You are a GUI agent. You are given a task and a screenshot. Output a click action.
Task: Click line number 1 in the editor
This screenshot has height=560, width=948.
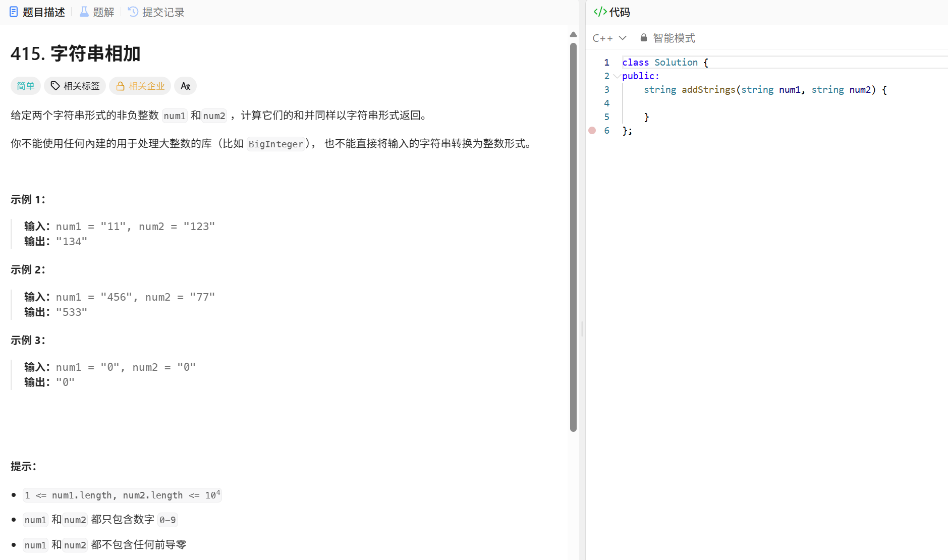tap(607, 62)
